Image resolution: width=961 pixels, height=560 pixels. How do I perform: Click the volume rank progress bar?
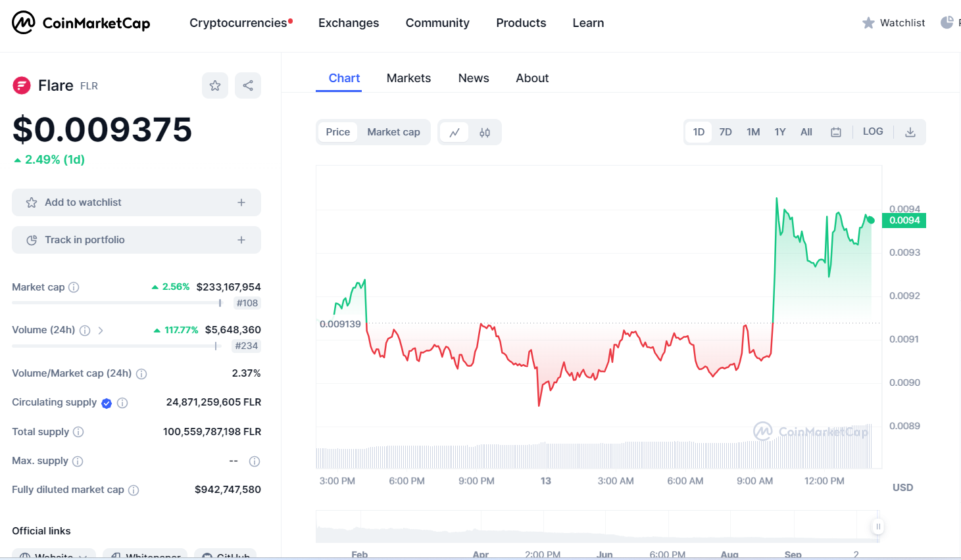pyautogui.click(x=115, y=346)
